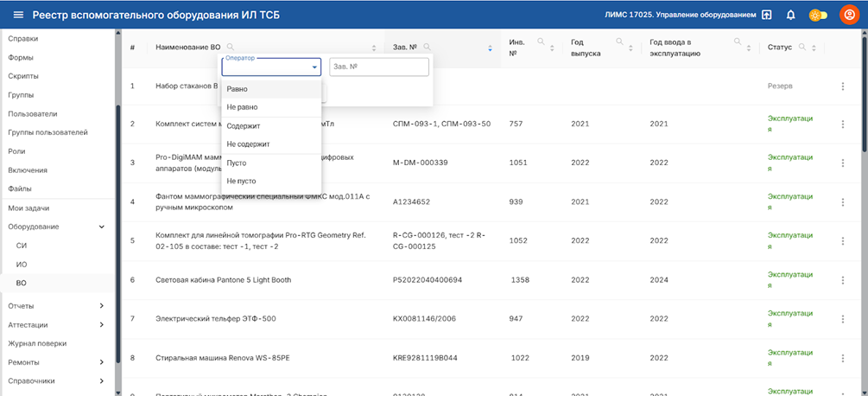868x396 pixels.
Task: Expand the Справочники sidebar section
Action: (x=101, y=380)
